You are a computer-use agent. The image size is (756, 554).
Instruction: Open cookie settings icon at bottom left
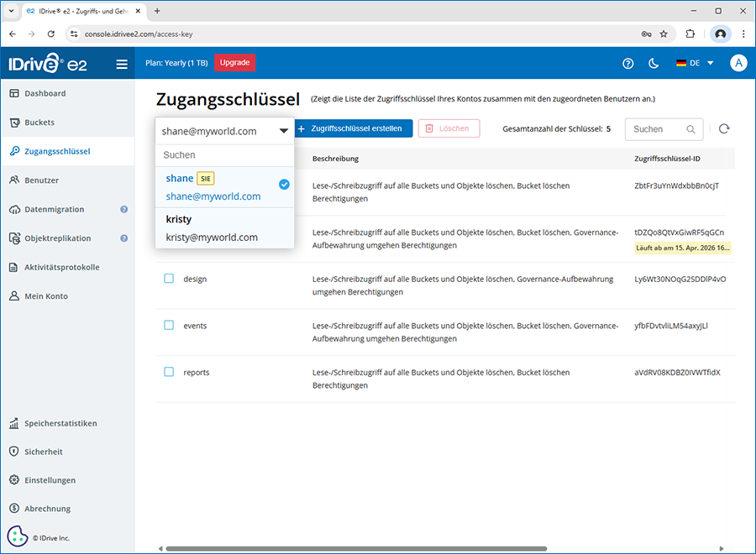pos(18,536)
